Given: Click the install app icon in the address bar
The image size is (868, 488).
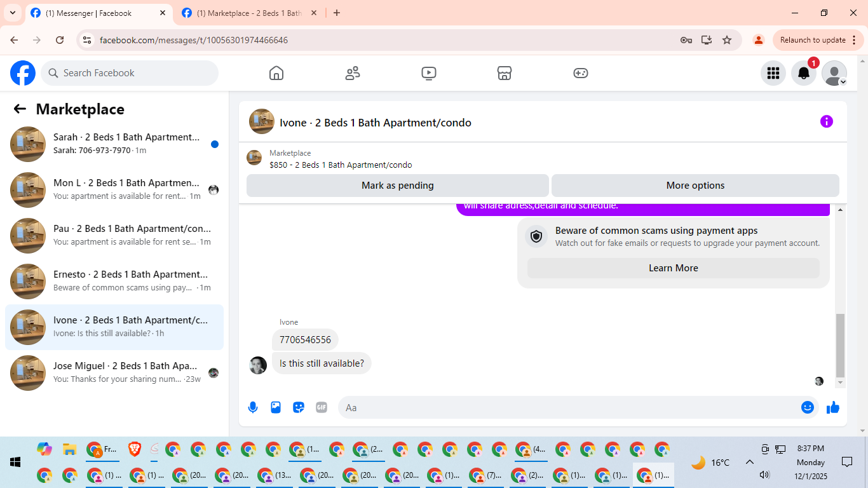Looking at the screenshot, I should pos(707,40).
